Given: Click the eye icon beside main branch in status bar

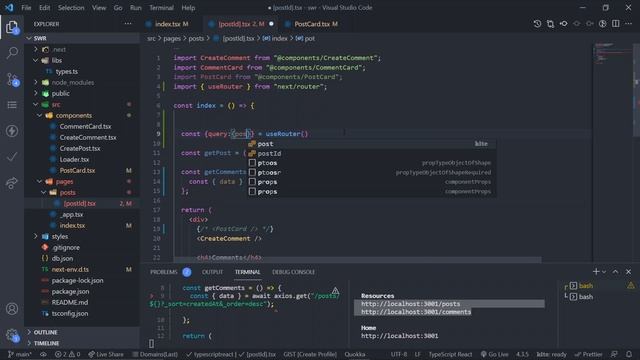Looking at the screenshot, I should coord(43,354).
